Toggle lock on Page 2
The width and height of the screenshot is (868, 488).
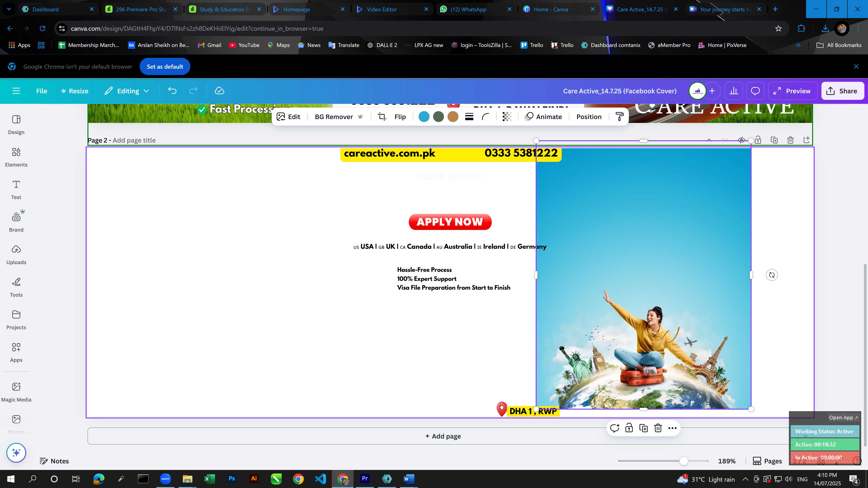click(758, 140)
